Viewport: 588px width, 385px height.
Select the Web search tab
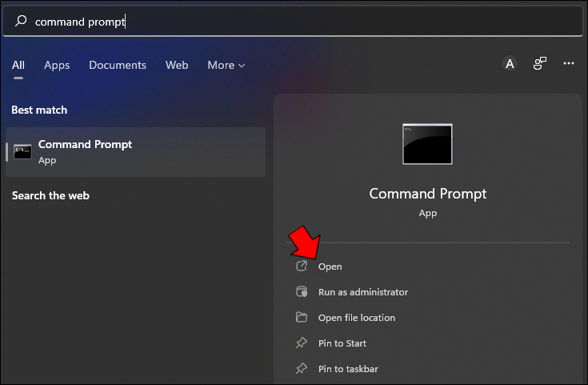coord(177,65)
